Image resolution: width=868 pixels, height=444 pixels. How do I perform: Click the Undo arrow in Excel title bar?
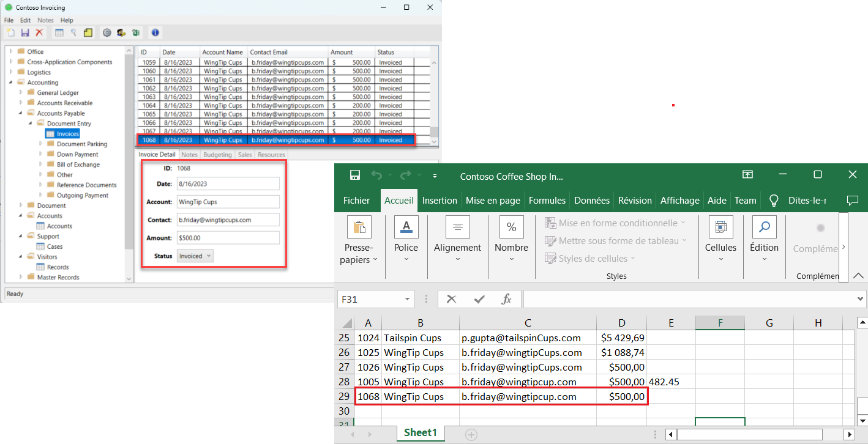376,176
